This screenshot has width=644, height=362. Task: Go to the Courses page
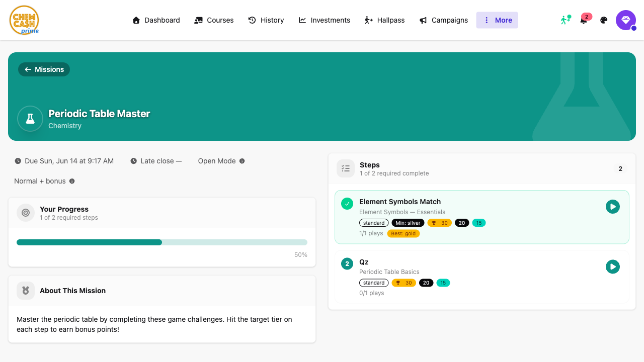[214, 20]
